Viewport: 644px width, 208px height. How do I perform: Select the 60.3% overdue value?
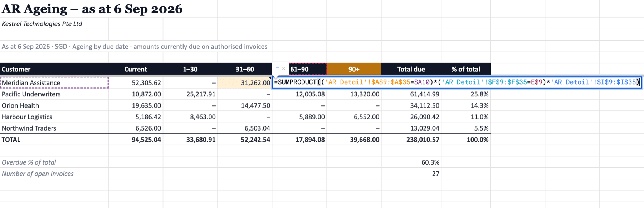coord(411,162)
